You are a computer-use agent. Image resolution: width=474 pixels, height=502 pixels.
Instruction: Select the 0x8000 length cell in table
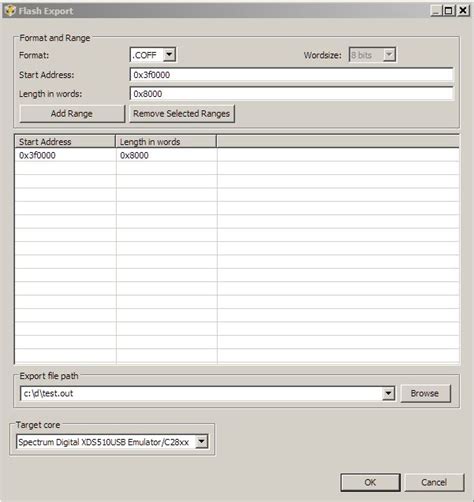click(x=167, y=155)
